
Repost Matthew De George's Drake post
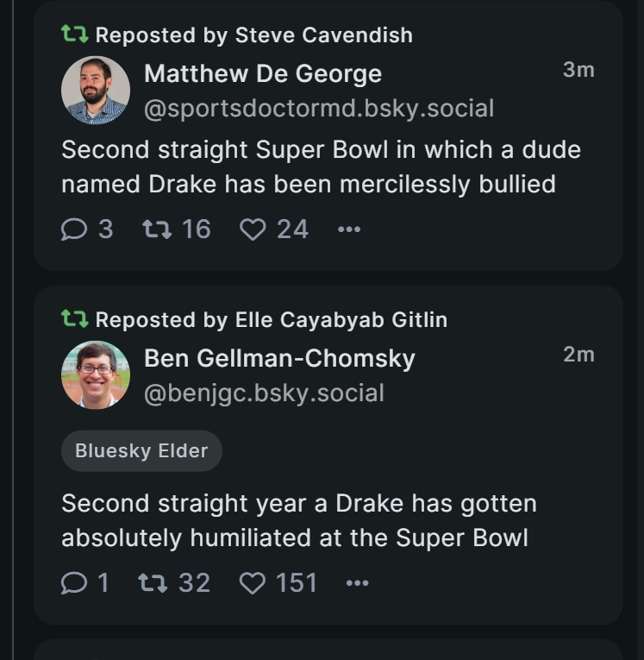156,229
